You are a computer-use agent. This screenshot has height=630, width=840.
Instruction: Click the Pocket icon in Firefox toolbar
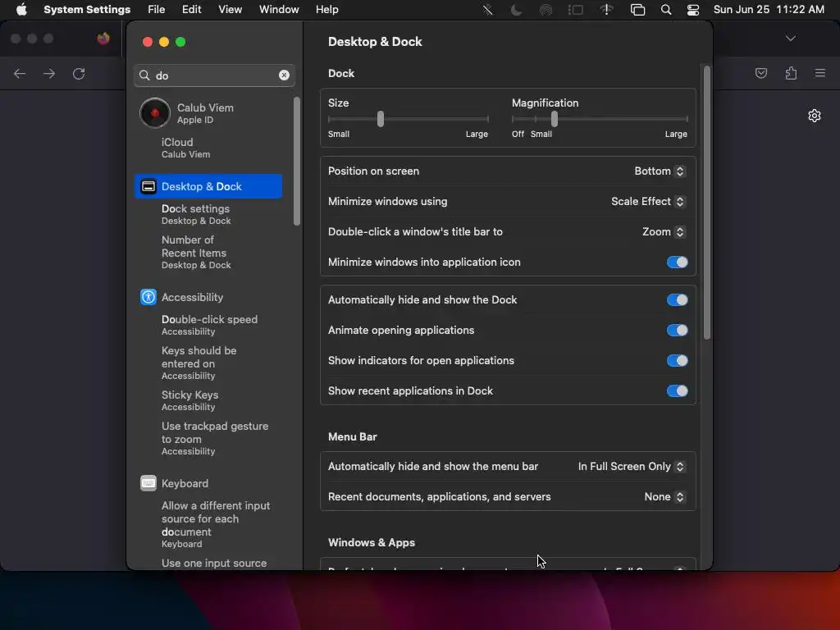[761, 73]
